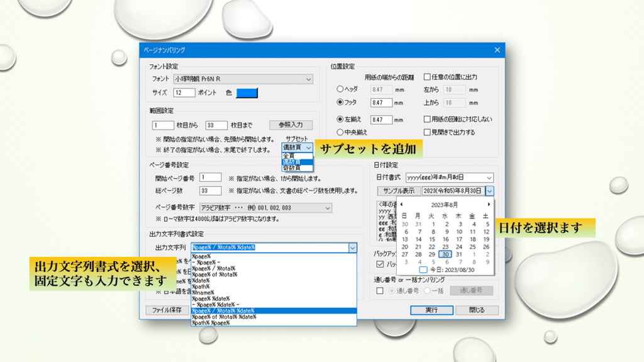
Task: Select 奇数頁 from subset list
Action: [292, 168]
